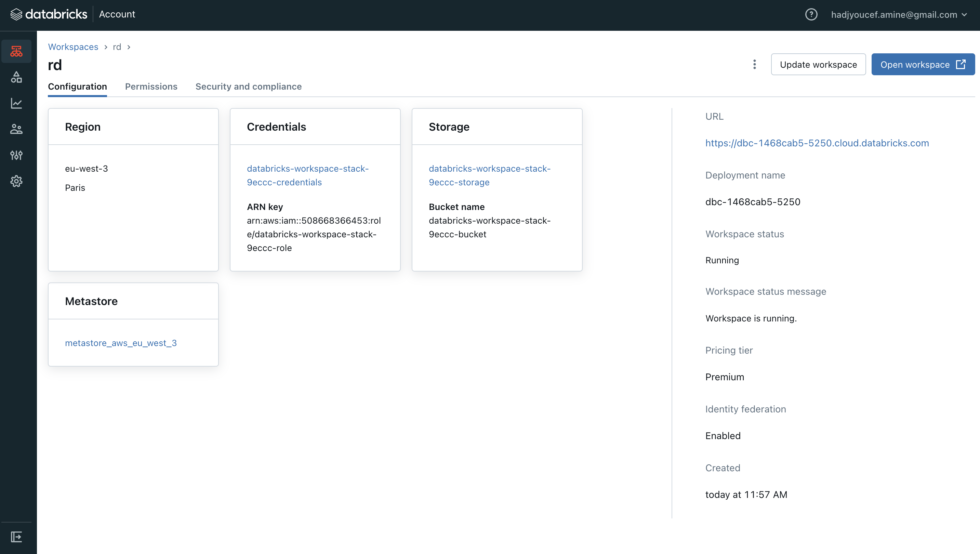The height and width of the screenshot is (554, 980).
Task: Click the Region card heading
Action: tap(83, 127)
